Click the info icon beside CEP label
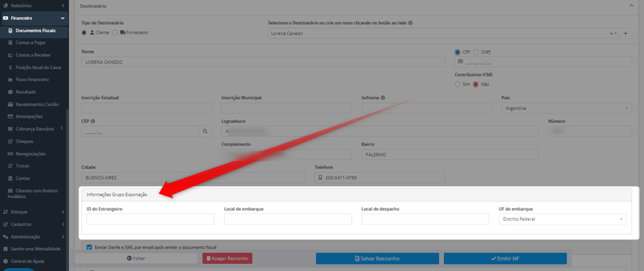Image resolution: width=644 pixels, height=271 pixels. [x=92, y=121]
